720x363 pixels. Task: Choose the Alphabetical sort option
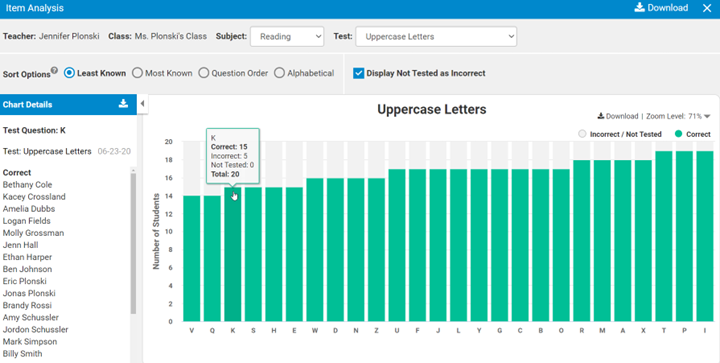[279, 73]
